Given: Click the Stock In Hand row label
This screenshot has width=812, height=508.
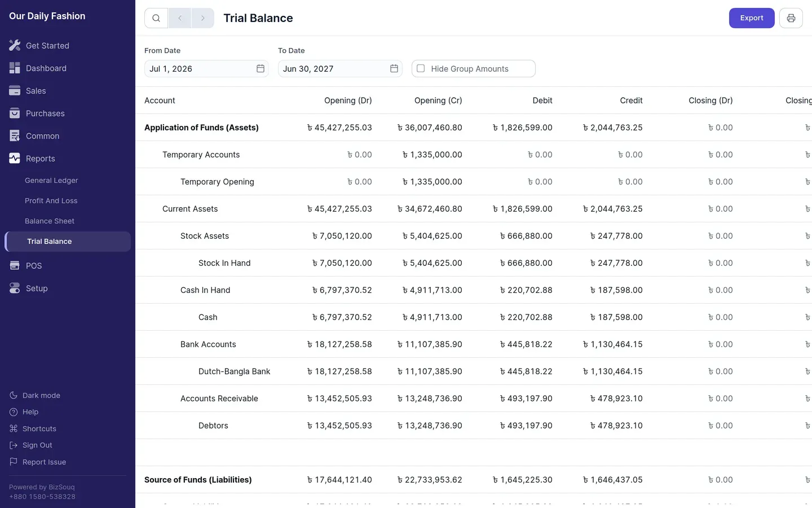Looking at the screenshot, I should point(224,263).
